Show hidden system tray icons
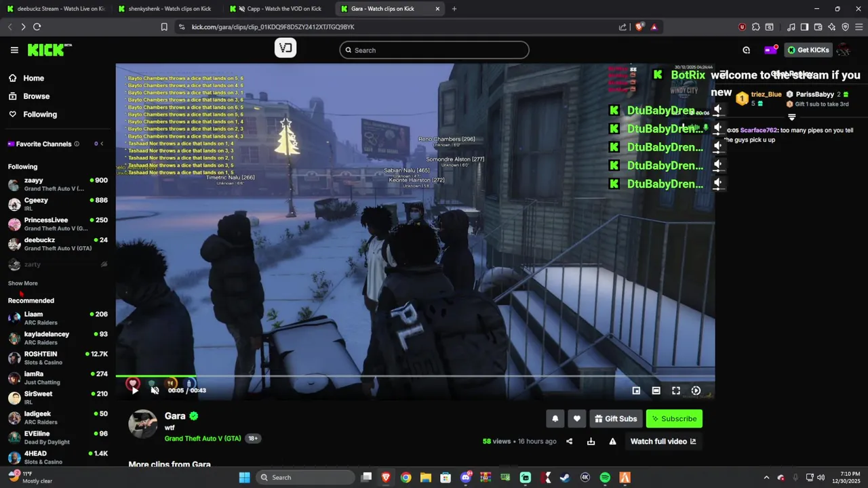Screen dimensions: 868x488 766,478
